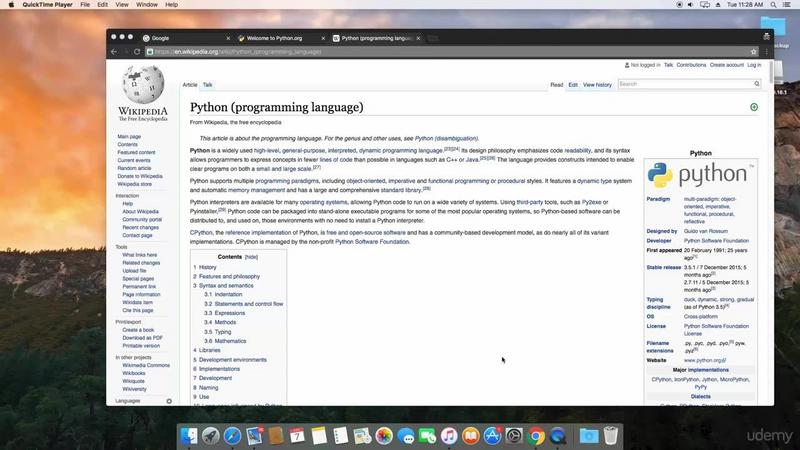Open the File menu
The image size is (800, 450).
click(x=85, y=5)
